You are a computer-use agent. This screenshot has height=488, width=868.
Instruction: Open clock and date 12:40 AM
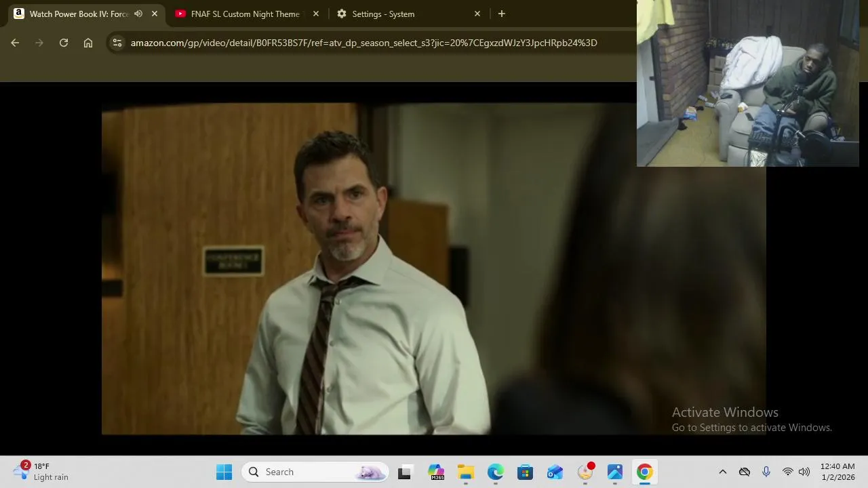coord(837,472)
